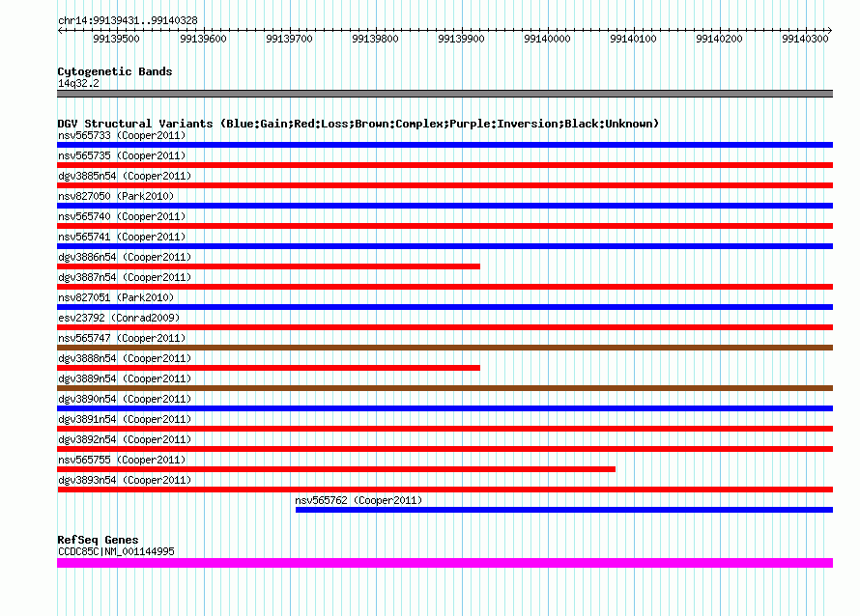Select the dgv3892n54 red bar
The width and height of the screenshot is (860, 616).
tap(444, 449)
